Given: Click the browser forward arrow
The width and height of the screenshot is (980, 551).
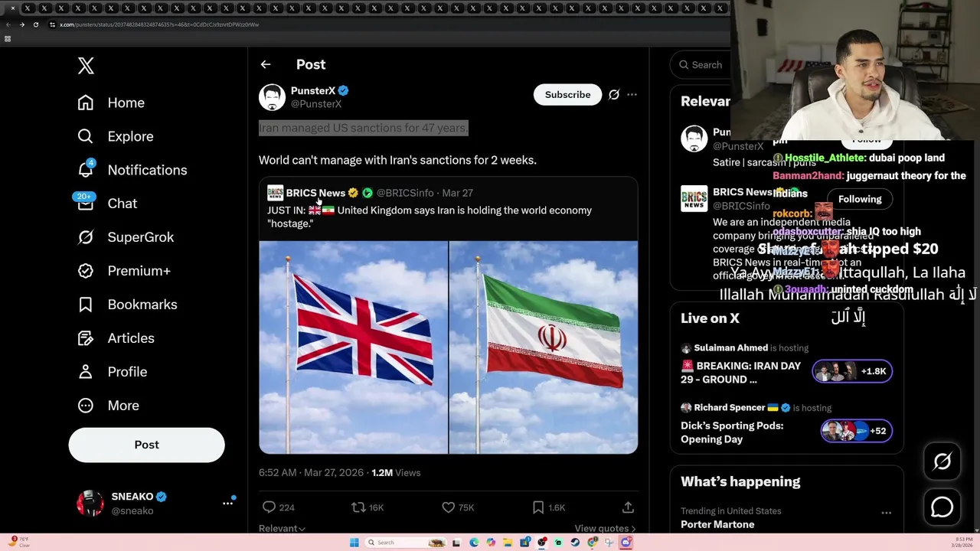Looking at the screenshot, I should (21, 24).
